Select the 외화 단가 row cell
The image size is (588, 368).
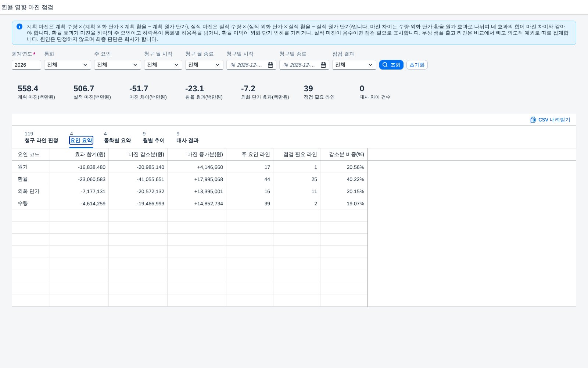31,191
